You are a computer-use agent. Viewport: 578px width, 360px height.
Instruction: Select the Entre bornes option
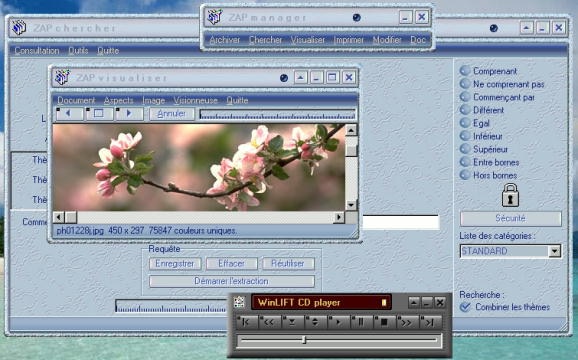pyautogui.click(x=465, y=162)
